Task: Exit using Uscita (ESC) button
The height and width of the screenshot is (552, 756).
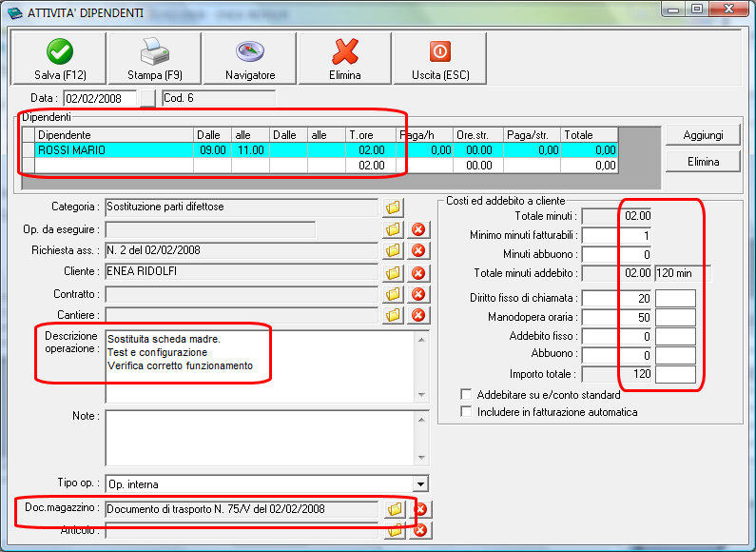Action: tap(440, 58)
